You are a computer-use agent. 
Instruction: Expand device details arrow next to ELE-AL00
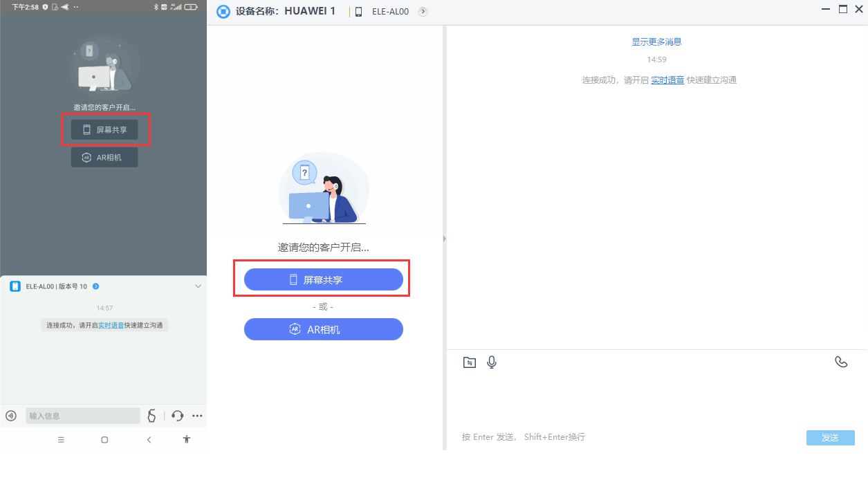[423, 12]
